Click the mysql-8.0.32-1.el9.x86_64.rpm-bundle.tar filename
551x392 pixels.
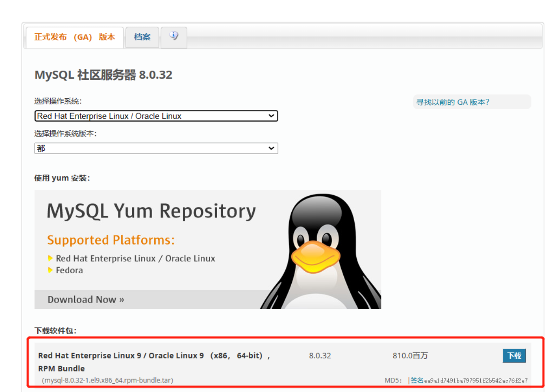[108, 380]
